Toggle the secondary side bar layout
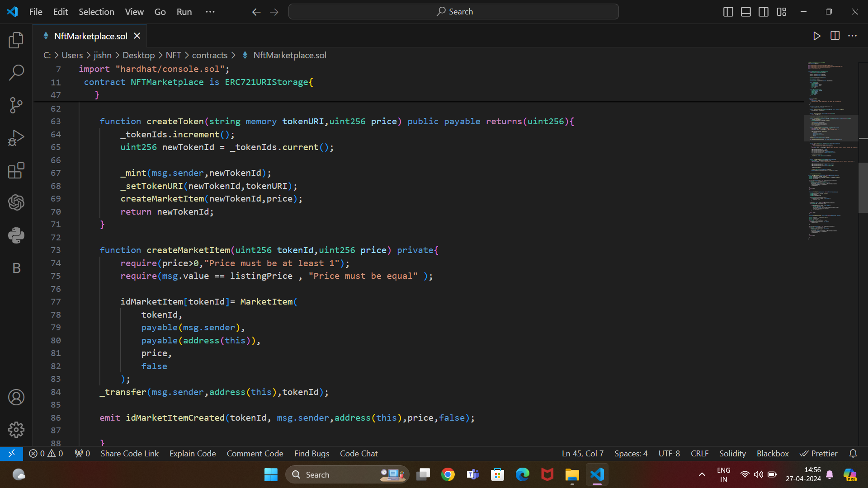Screen dimensions: 868x488 click(x=764, y=12)
